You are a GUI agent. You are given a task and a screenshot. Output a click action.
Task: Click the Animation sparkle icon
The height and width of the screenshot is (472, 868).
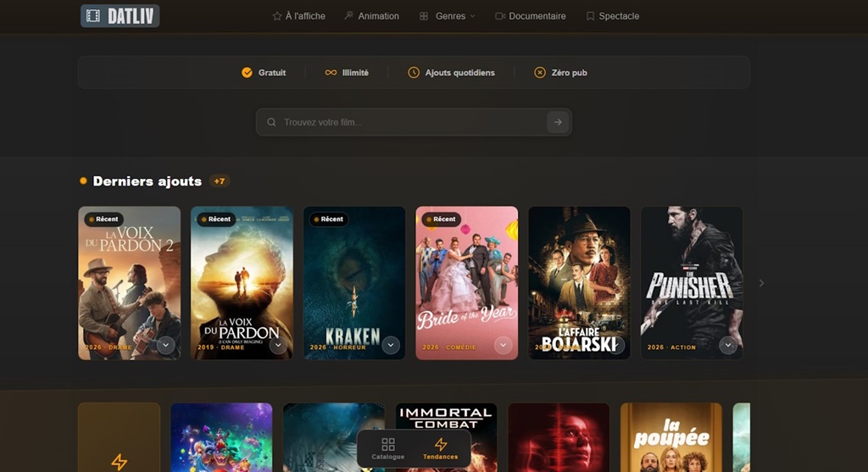coord(348,15)
